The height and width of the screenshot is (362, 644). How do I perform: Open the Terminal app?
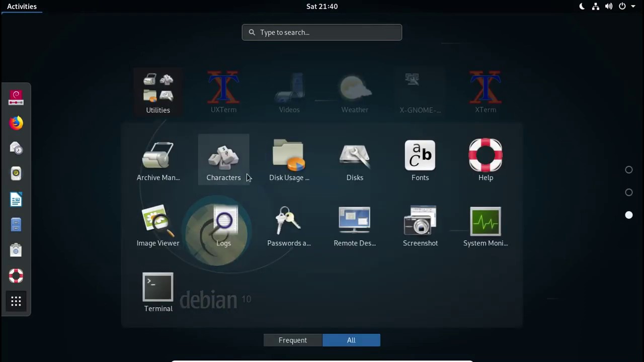point(158,292)
